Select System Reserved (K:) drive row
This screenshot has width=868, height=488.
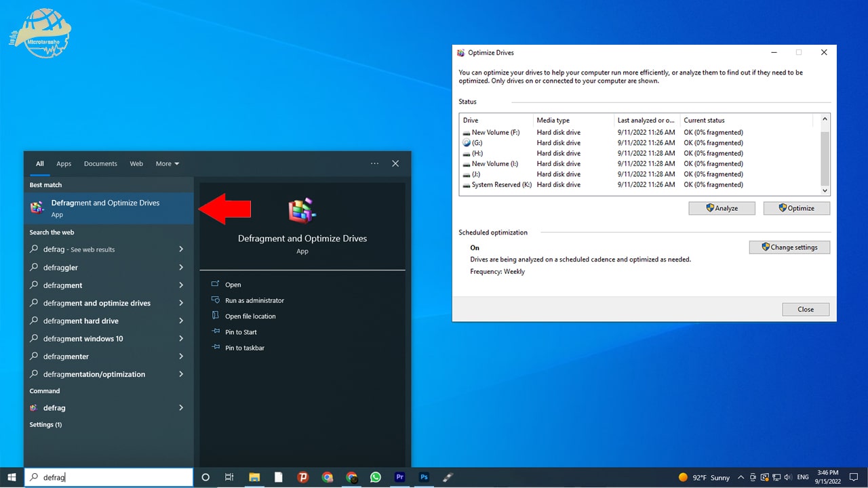click(639, 184)
